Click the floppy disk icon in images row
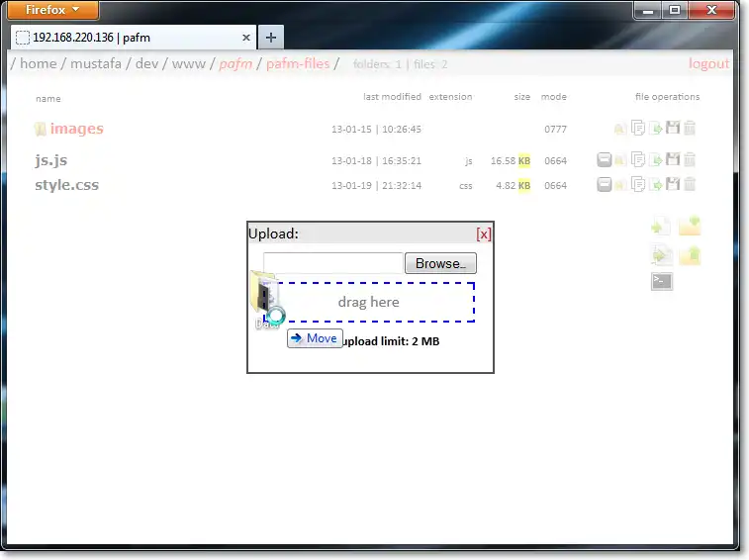The height and width of the screenshot is (560, 749). coord(673,127)
